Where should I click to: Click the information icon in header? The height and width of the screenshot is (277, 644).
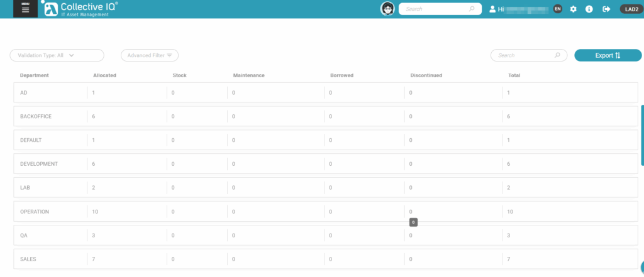pyautogui.click(x=589, y=9)
